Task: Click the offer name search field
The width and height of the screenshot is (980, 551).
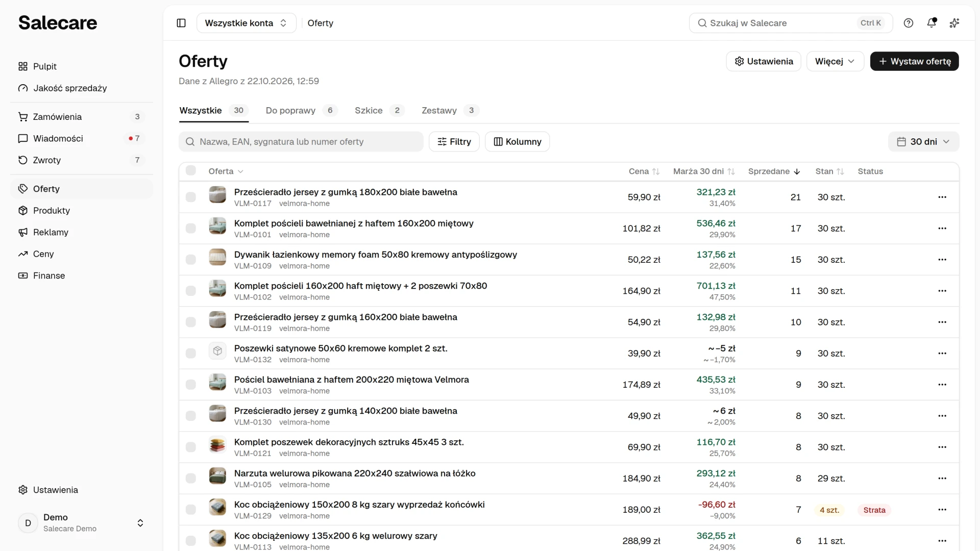Action: point(301,142)
